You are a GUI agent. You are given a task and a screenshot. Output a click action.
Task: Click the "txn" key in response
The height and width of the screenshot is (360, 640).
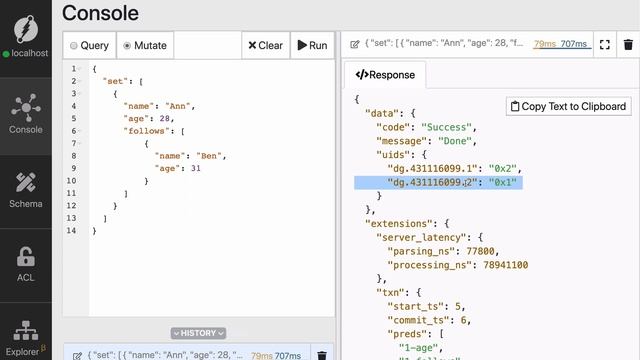(390, 293)
